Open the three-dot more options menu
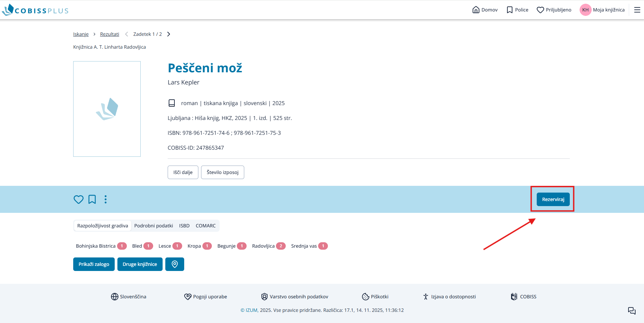 [x=106, y=199]
